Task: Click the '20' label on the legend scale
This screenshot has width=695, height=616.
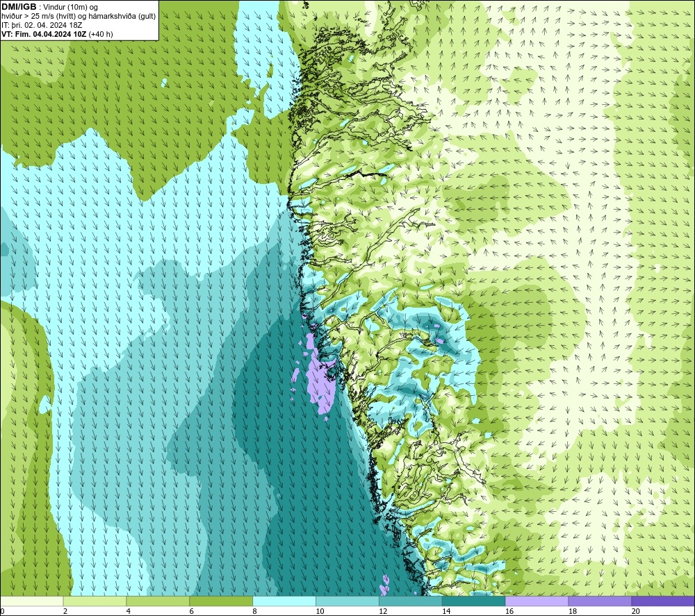Action: click(x=636, y=611)
